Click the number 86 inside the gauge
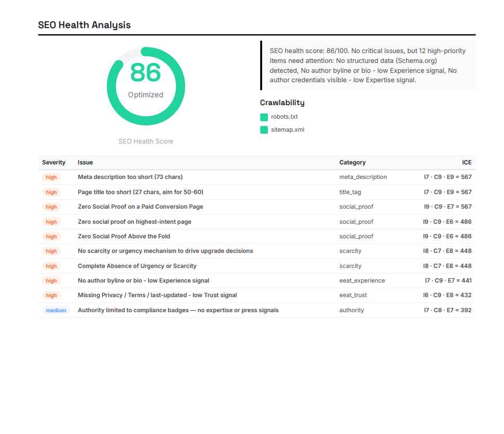Viewport: 504px width, 434px height. [x=146, y=73]
